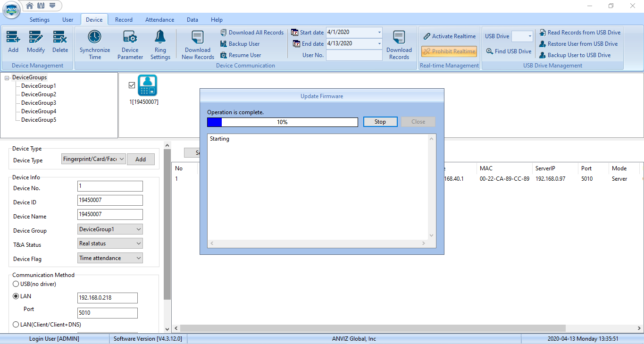Click the Modify device icon
Screen dimensions: 644x344
tap(36, 37)
